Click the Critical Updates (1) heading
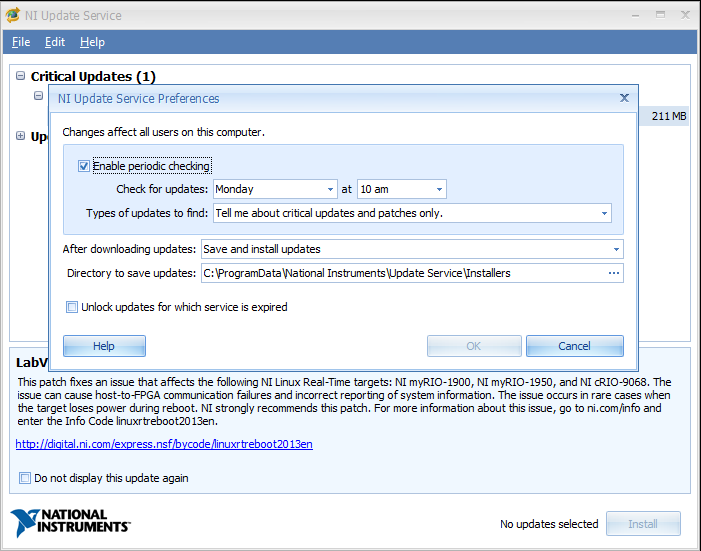The height and width of the screenshot is (551, 701). tap(93, 76)
